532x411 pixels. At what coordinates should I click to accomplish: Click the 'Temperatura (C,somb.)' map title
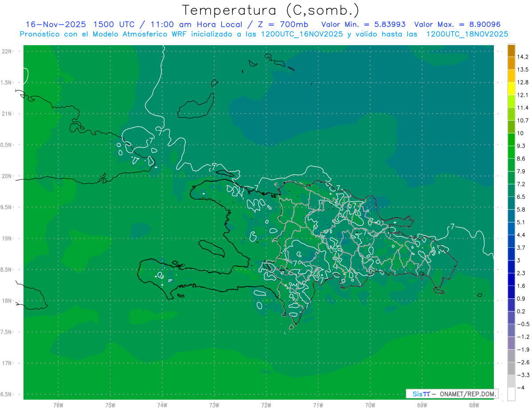point(270,10)
